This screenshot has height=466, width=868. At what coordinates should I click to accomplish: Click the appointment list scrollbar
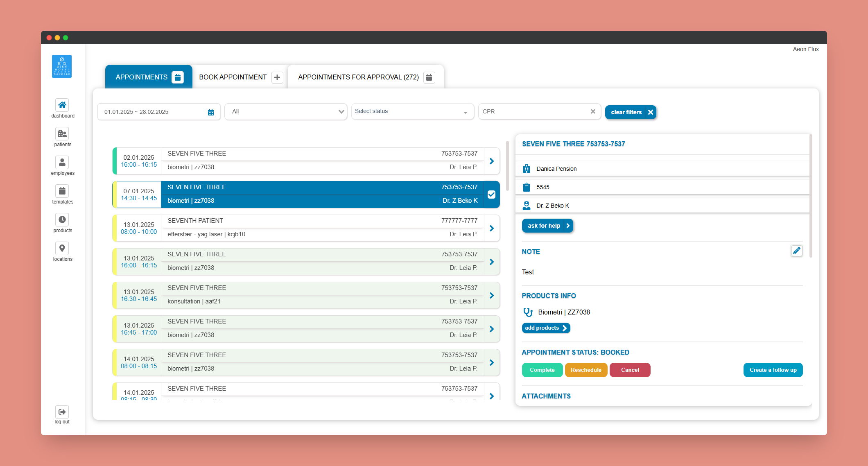point(507,166)
